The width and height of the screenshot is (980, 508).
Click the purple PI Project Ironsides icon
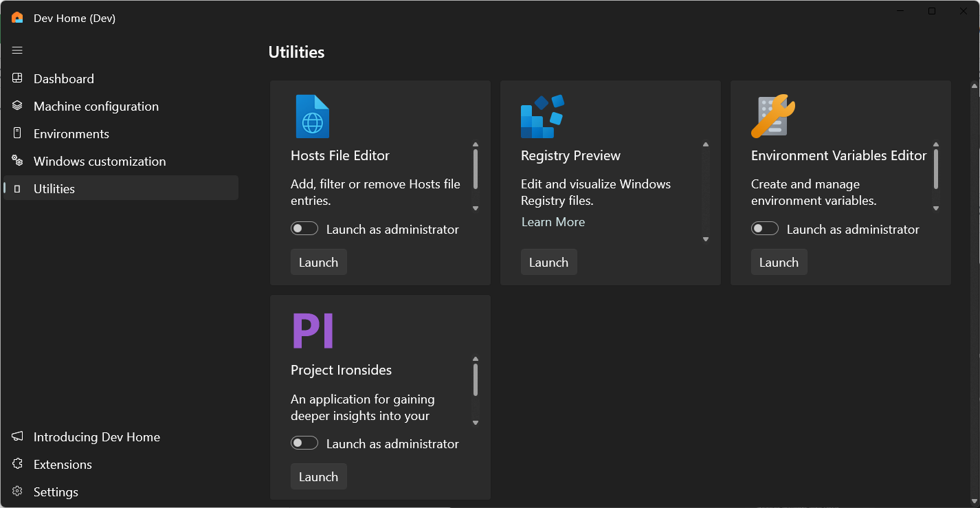[x=313, y=331]
